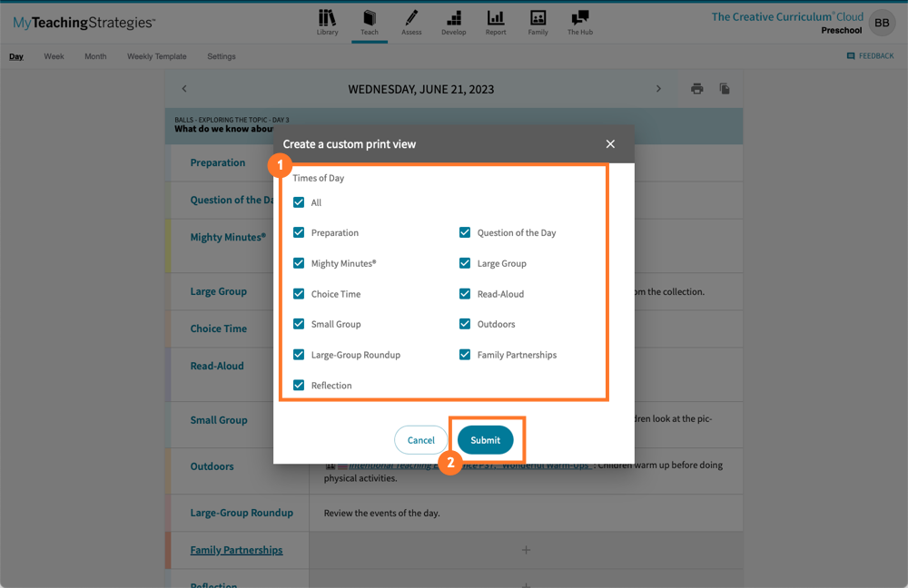Select the Teach navigation icon

[370, 22]
